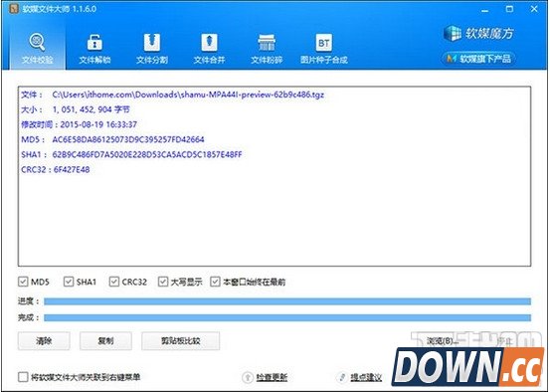Select the CRC32 value 6F427E48
The width and height of the screenshot is (550, 392).
click(x=72, y=169)
